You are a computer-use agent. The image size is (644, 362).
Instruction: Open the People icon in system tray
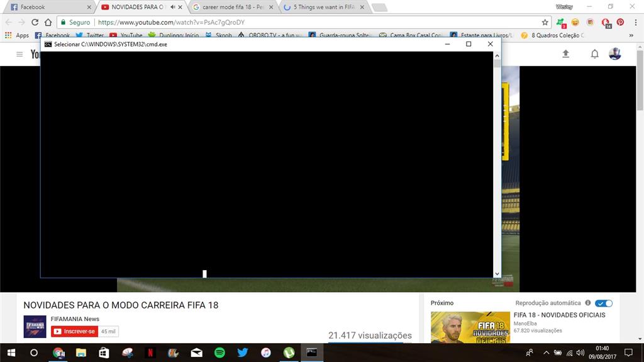click(x=530, y=353)
